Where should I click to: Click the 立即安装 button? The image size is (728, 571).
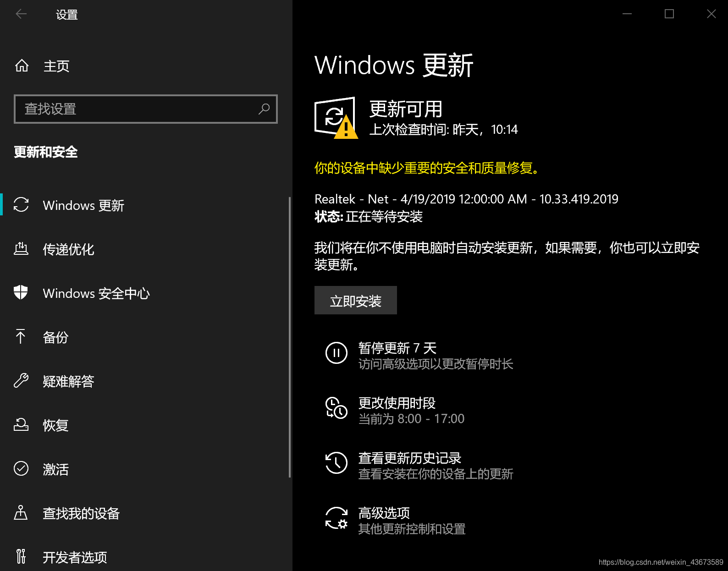pyautogui.click(x=356, y=300)
